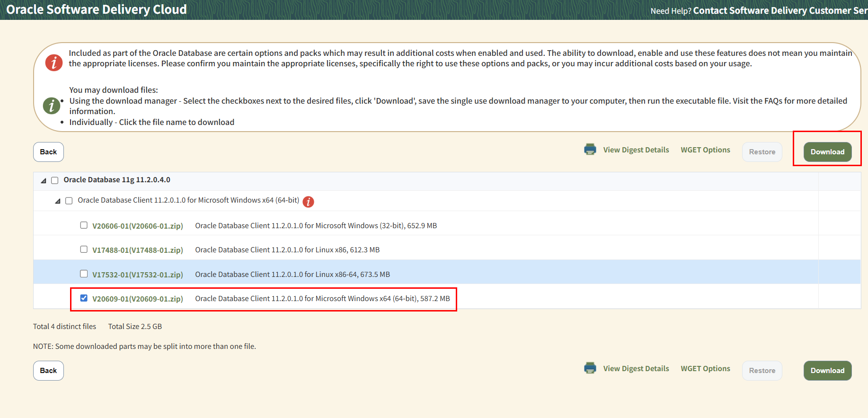Select the V17488-01 file checkbox

pyautogui.click(x=84, y=249)
